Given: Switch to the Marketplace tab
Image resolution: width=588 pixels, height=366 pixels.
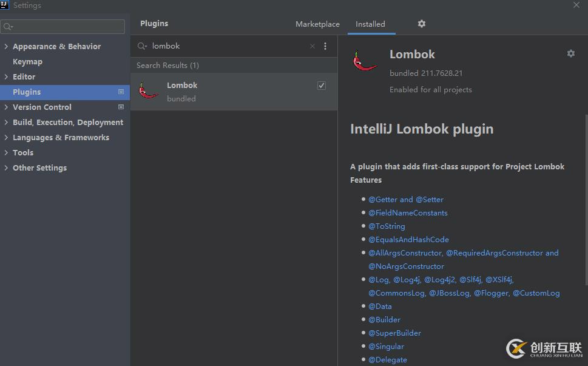Looking at the screenshot, I should [317, 24].
